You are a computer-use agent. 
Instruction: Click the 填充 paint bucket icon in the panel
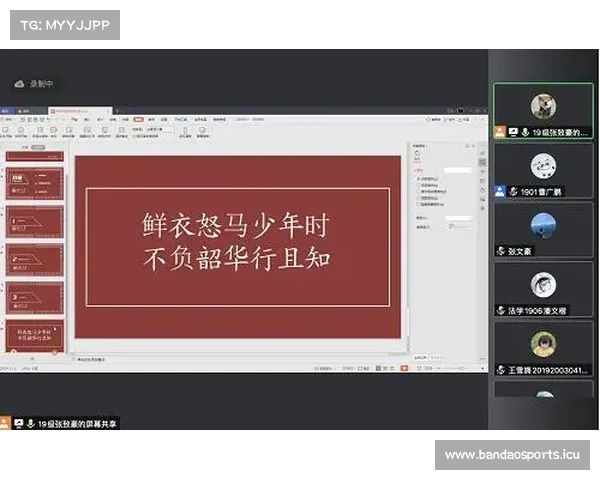(417, 153)
